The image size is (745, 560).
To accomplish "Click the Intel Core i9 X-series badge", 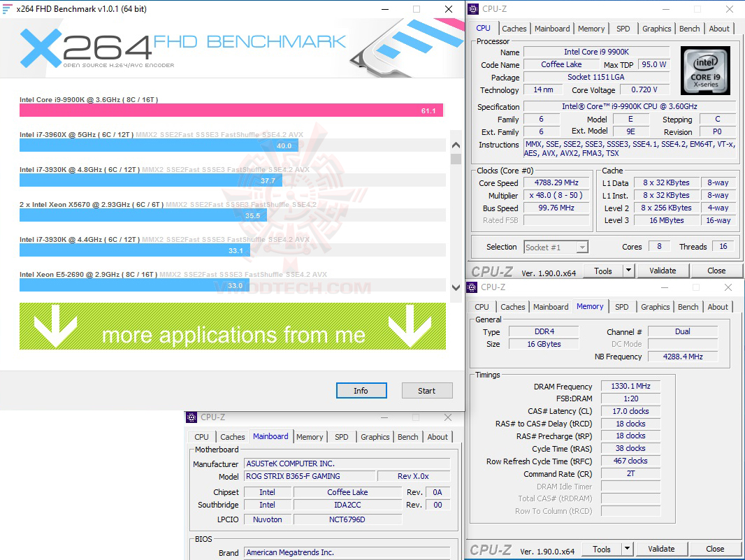I will (x=705, y=70).
